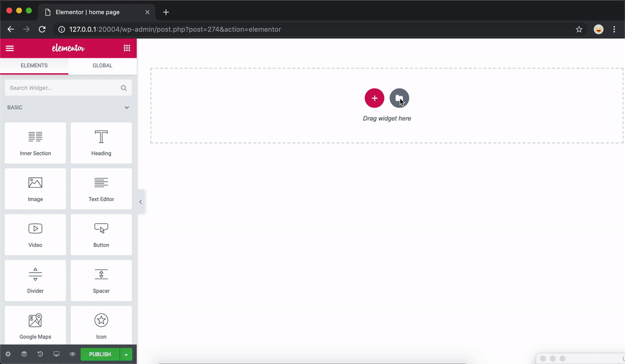Select the Text Editor widget
This screenshot has height=364, width=625.
101,189
